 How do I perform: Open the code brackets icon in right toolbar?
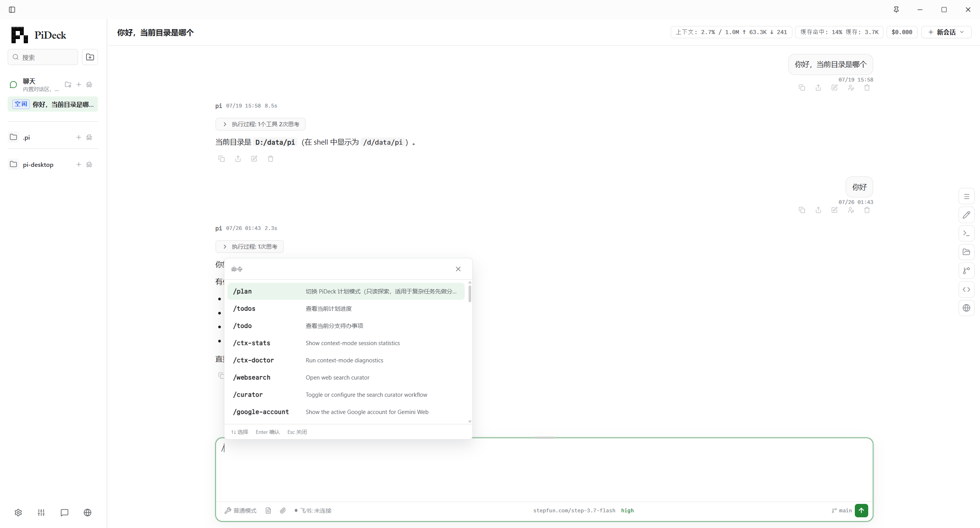click(967, 290)
